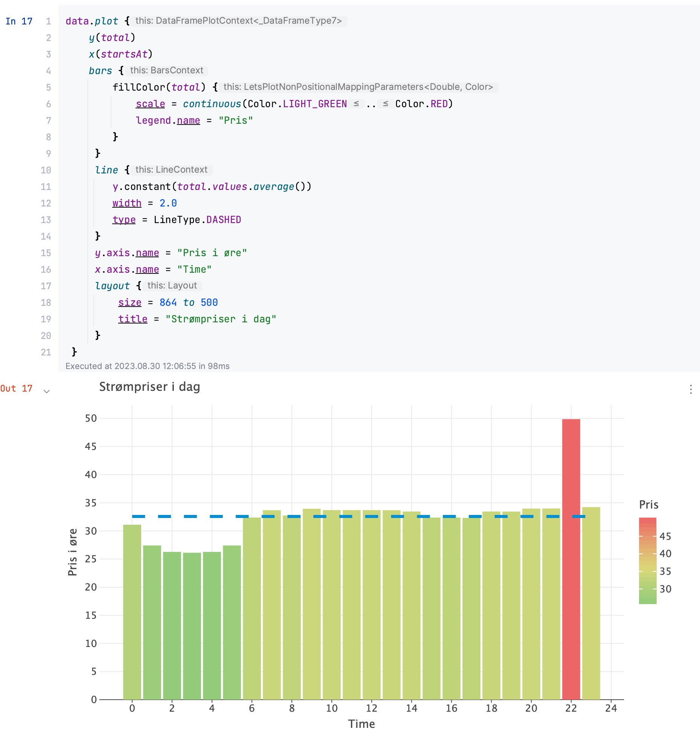Click the underlined 'scale' property
Image resolution: width=700 pixels, height=732 pixels.
[150, 104]
